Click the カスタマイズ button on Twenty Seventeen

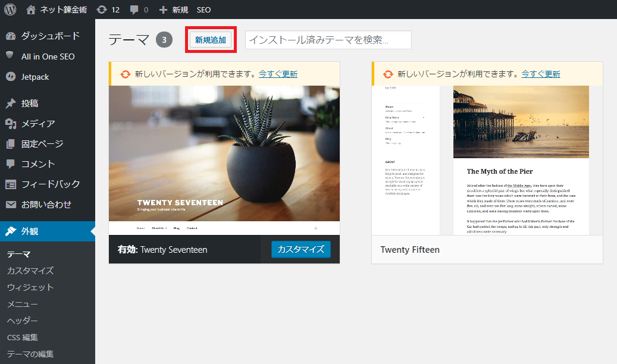pos(300,249)
